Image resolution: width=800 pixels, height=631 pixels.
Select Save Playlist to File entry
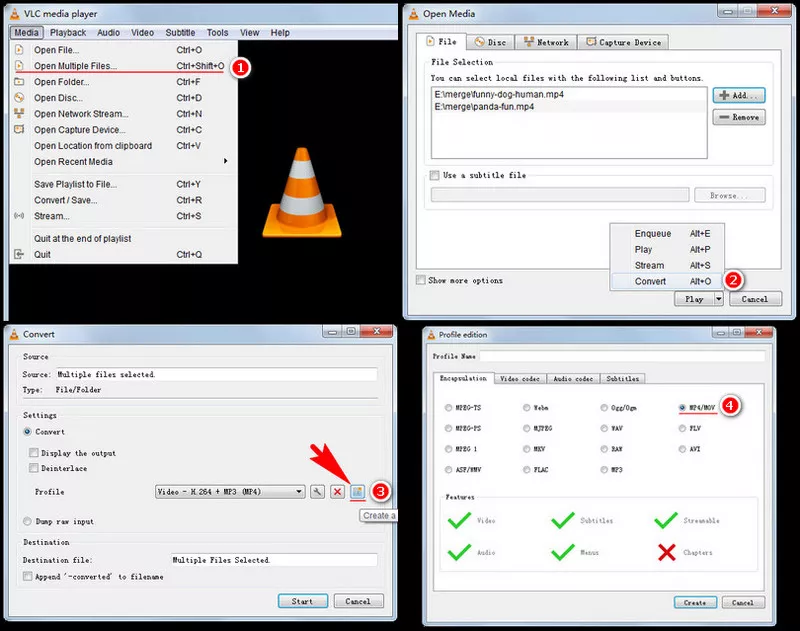pos(123,184)
